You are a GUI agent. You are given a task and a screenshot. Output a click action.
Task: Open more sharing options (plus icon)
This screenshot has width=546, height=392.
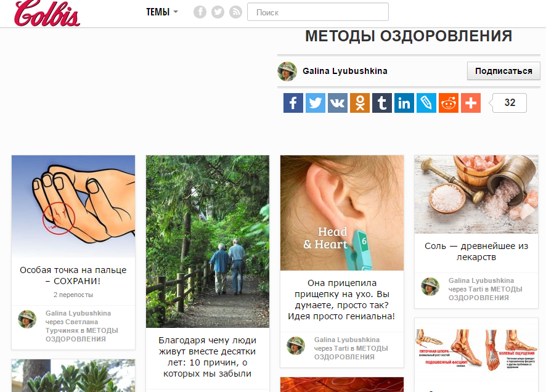point(471,103)
